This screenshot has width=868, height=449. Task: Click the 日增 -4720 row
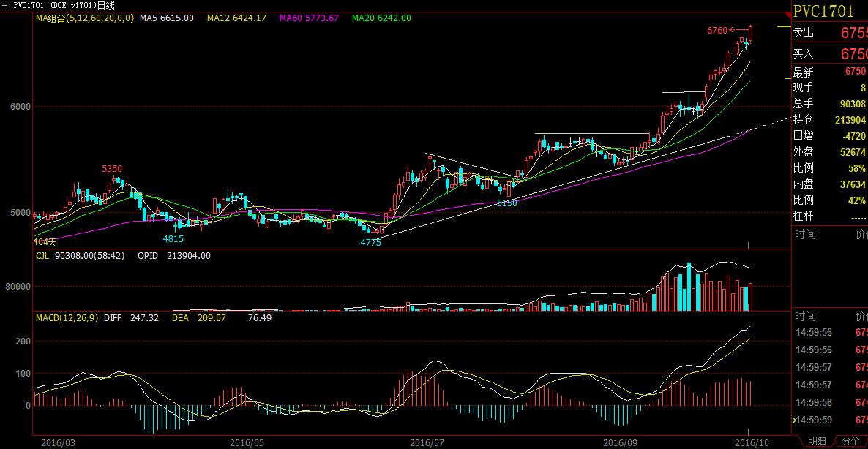pyautogui.click(x=830, y=136)
